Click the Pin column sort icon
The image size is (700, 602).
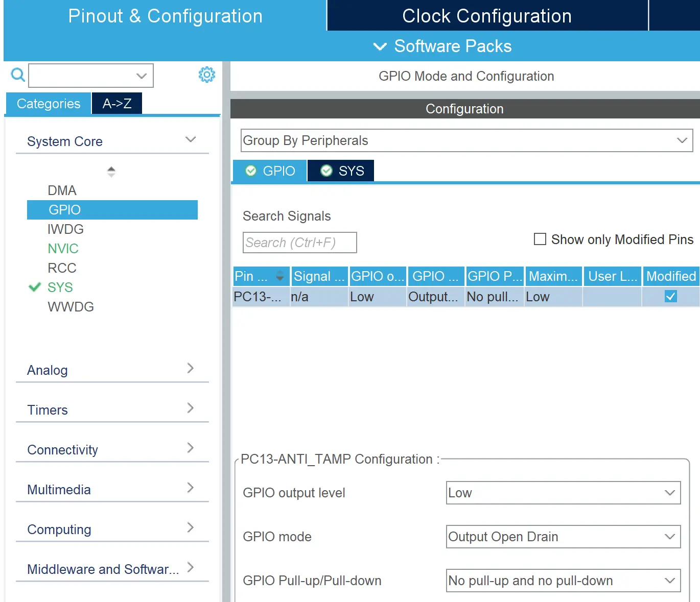279,276
